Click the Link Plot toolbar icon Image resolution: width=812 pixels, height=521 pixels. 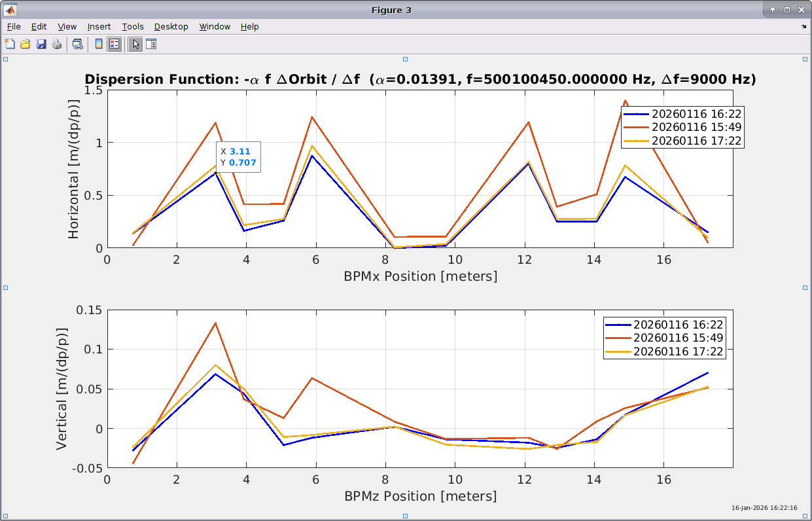pos(78,45)
